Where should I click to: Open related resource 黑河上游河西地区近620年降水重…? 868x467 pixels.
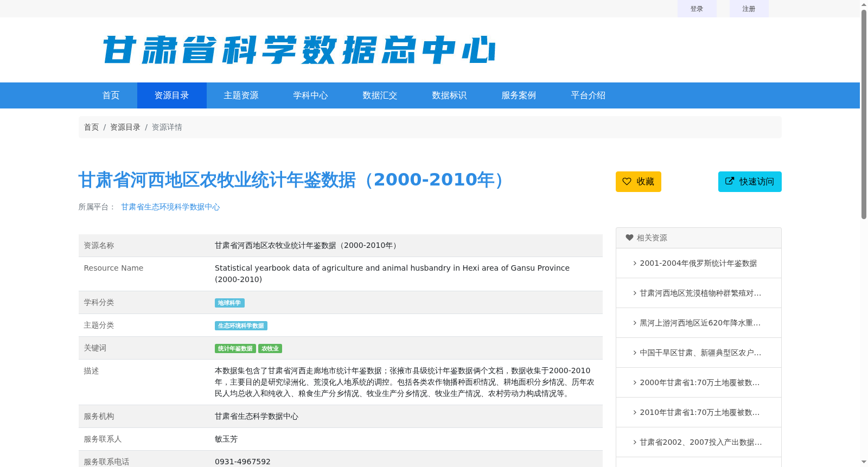click(700, 323)
